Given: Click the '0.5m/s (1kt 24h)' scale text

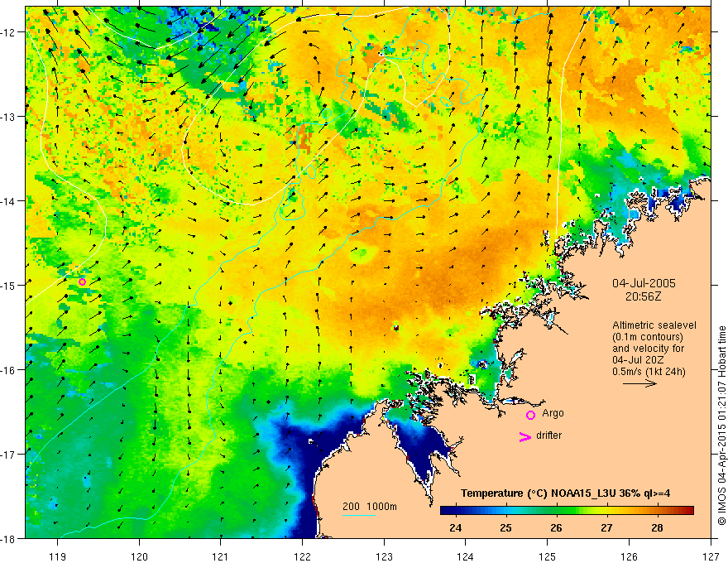Looking at the screenshot, I should click(649, 371).
